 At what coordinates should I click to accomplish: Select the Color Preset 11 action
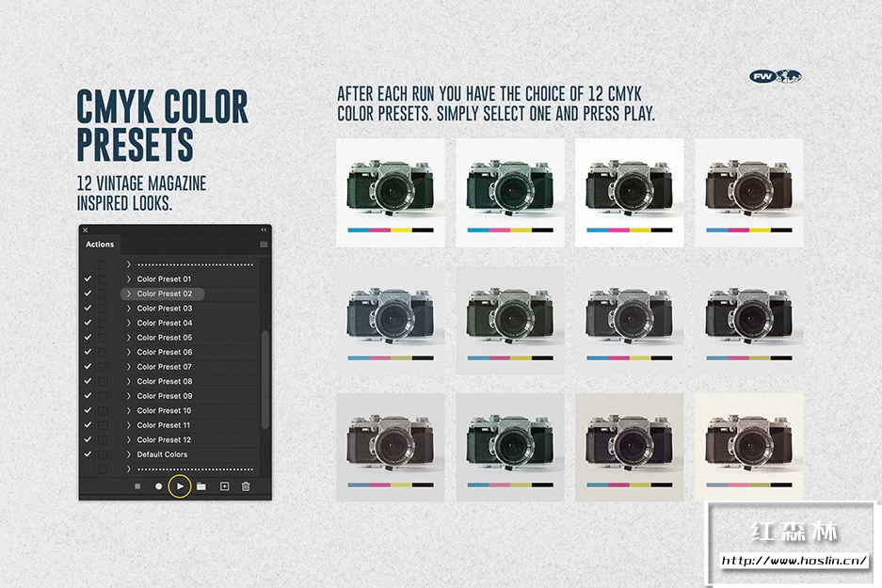[164, 425]
